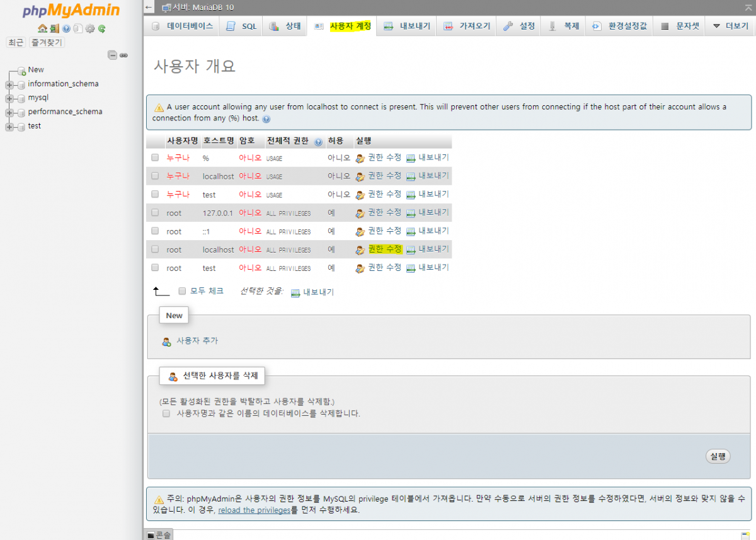Click the 즐겨찾기 button in sidebar
756x540 pixels.
[47, 42]
